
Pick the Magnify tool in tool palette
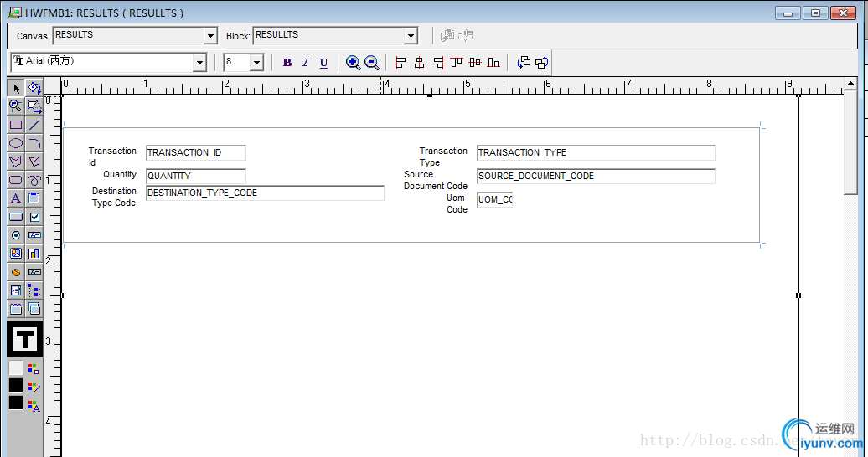[15, 106]
